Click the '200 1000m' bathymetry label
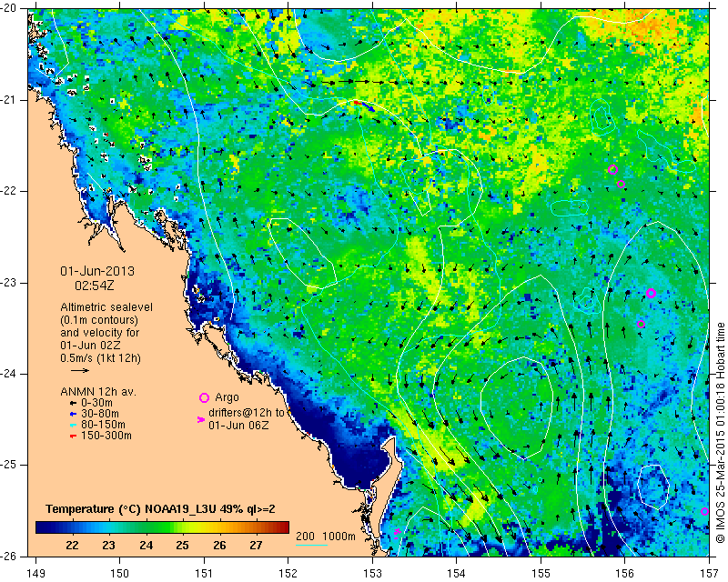728x582 pixels. [x=326, y=536]
